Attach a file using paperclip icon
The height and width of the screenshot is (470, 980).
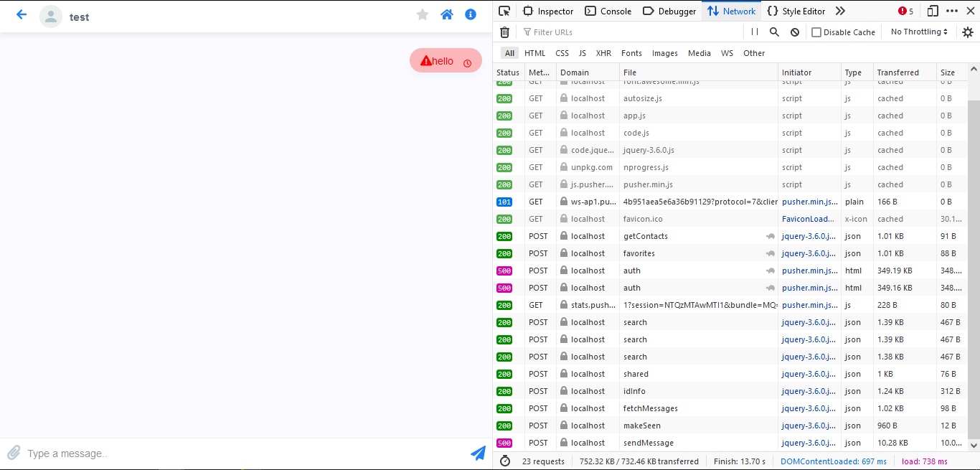[14, 453]
